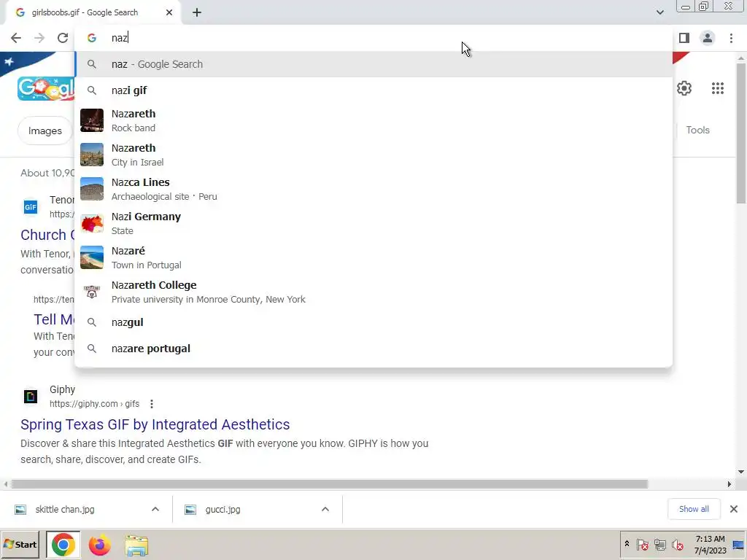This screenshot has width=747, height=560.
Task: Click the Nazareth College crest icon
Action: tap(92, 292)
